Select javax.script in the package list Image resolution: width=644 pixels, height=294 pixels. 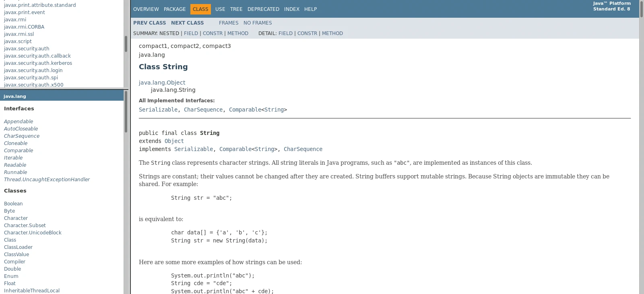pos(18,41)
